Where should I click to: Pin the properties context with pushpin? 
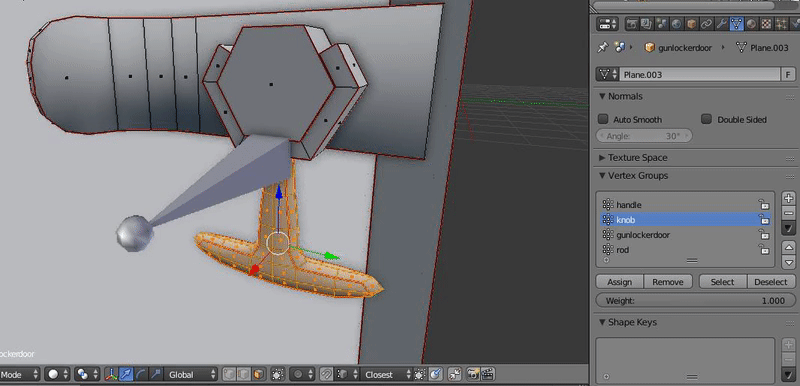tap(603, 47)
